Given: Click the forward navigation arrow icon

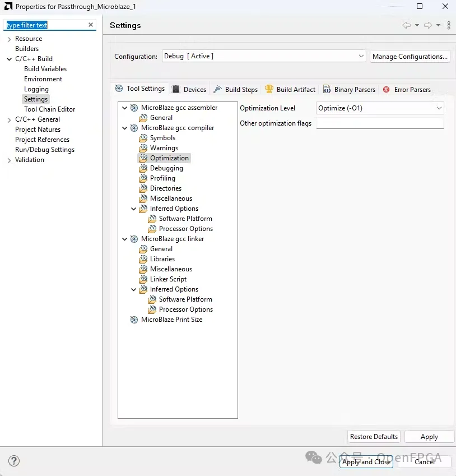Looking at the screenshot, I should [428, 25].
